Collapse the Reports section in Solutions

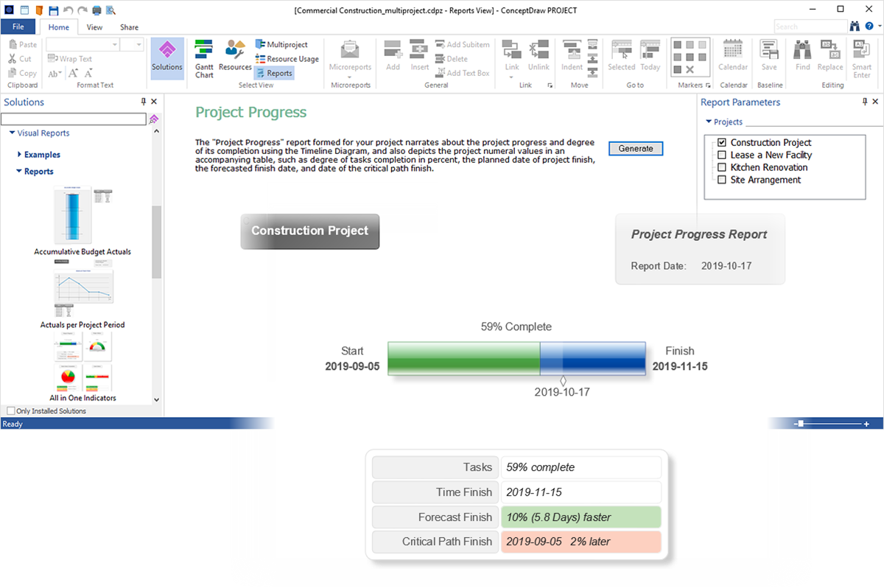point(19,172)
